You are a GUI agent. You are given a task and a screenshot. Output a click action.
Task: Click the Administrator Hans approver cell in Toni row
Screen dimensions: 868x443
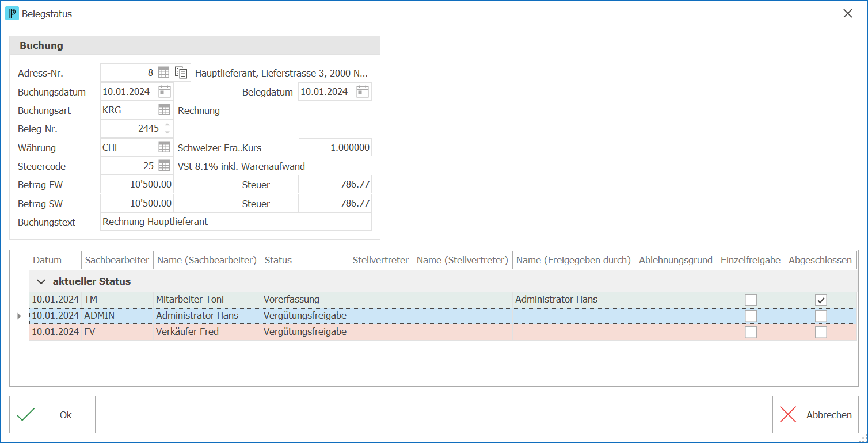click(x=574, y=300)
